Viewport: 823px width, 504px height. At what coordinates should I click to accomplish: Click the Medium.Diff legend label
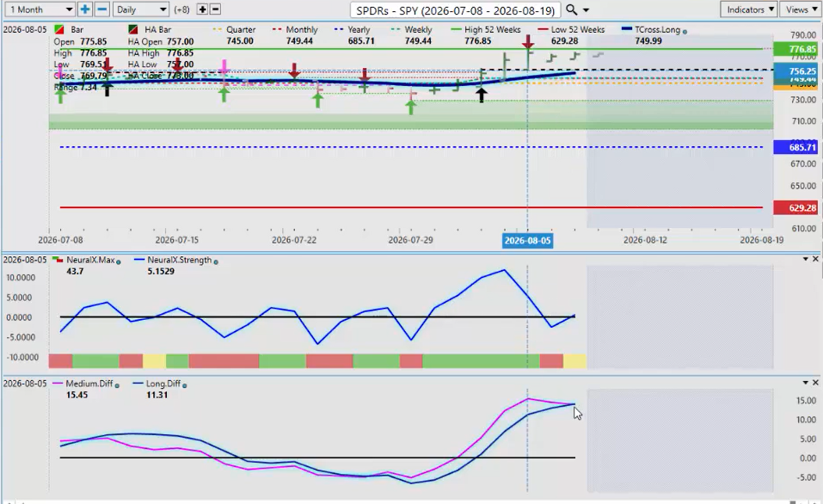(x=89, y=384)
